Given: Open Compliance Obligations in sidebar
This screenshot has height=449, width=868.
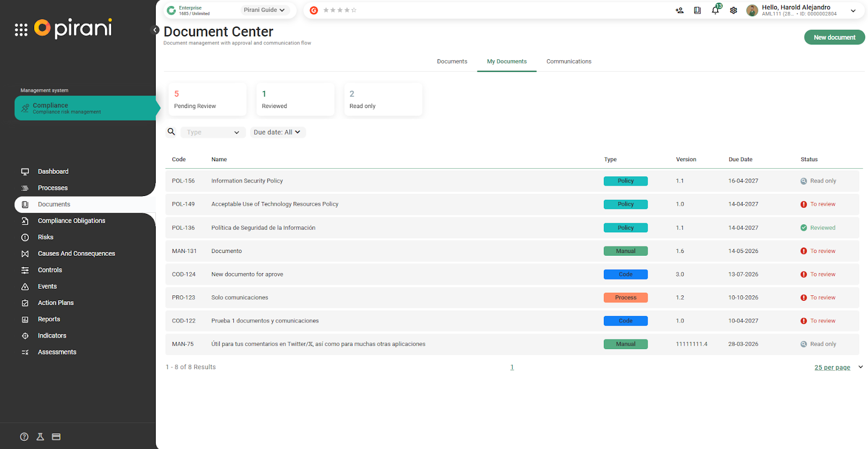Looking at the screenshot, I should [x=71, y=221].
